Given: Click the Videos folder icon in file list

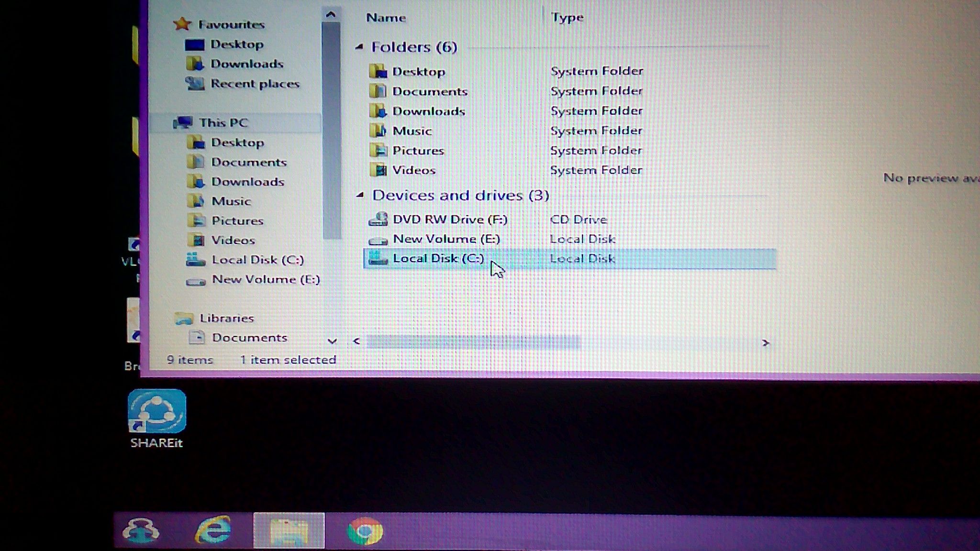Looking at the screenshot, I should coord(378,170).
